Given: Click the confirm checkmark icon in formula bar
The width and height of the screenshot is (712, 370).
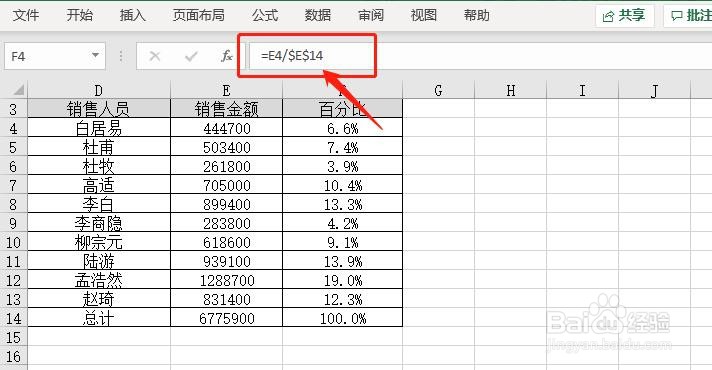Looking at the screenshot, I should (191, 56).
